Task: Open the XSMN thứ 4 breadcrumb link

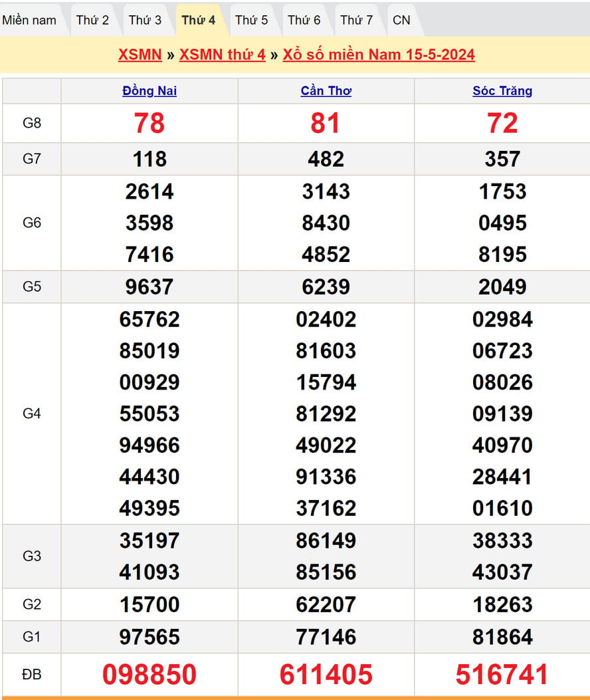Action: coord(222,55)
